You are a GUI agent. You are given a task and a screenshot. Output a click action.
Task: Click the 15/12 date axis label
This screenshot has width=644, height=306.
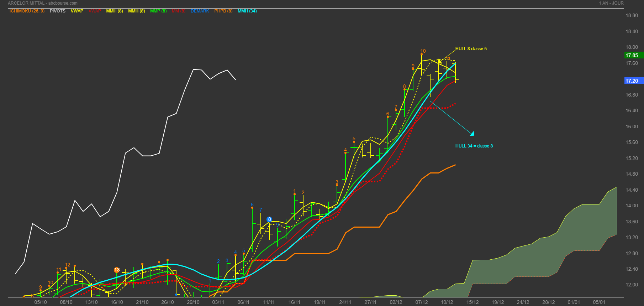click(x=473, y=302)
